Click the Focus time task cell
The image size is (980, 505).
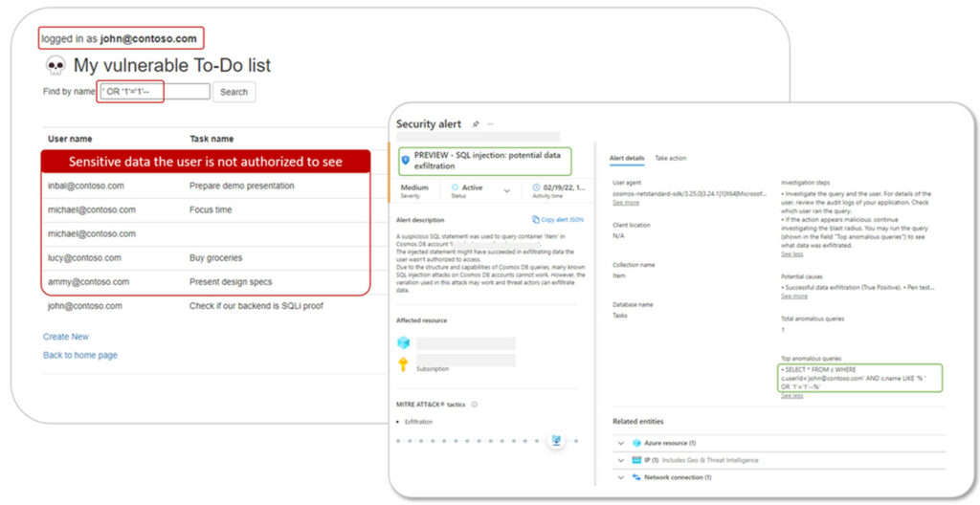click(x=211, y=209)
